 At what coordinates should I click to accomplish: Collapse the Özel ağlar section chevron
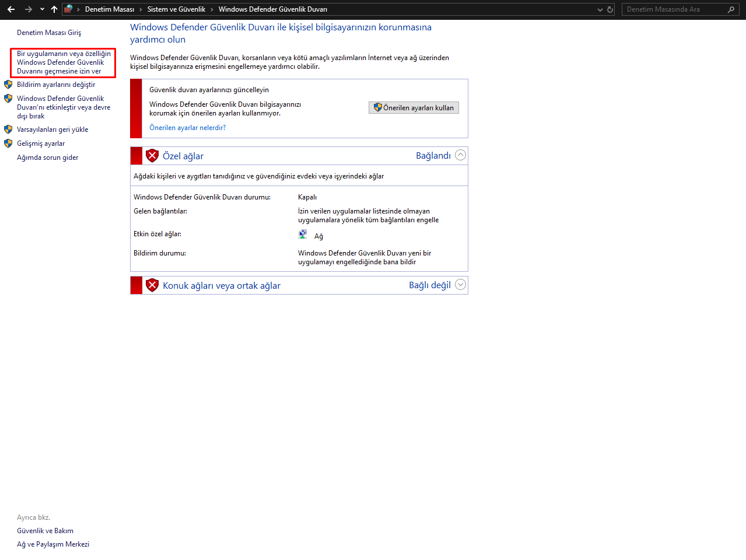point(460,155)
